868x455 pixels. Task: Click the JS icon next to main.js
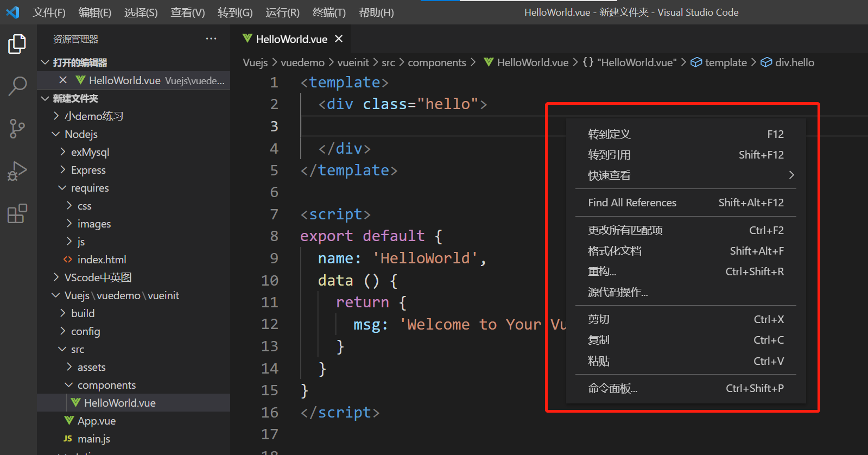68,439
